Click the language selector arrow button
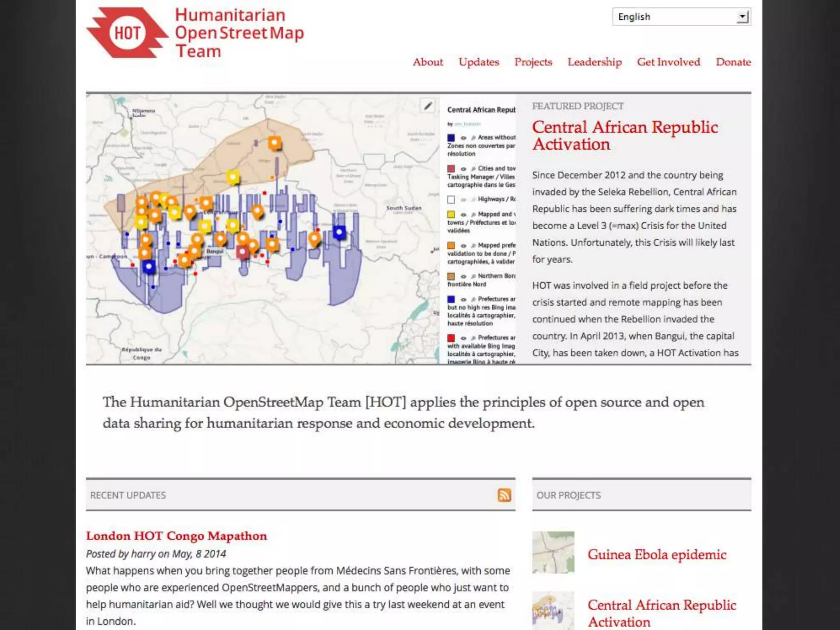 (742, 17)
